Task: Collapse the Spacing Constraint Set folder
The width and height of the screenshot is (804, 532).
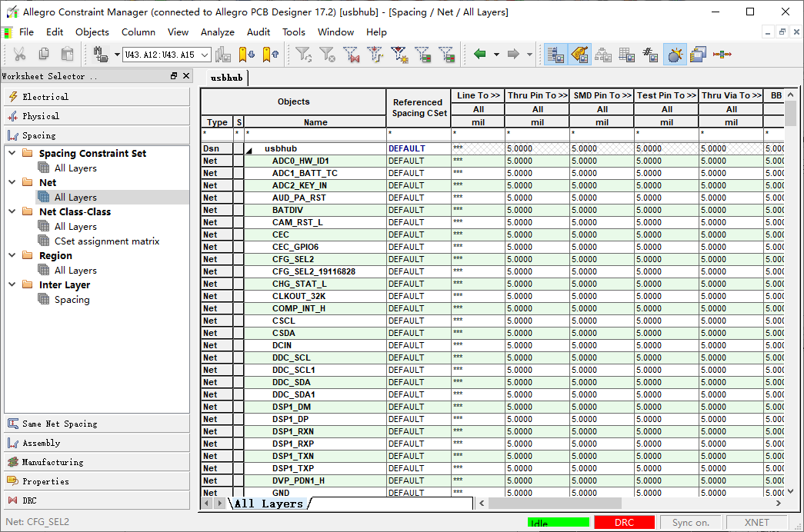Action: point(12,153)
